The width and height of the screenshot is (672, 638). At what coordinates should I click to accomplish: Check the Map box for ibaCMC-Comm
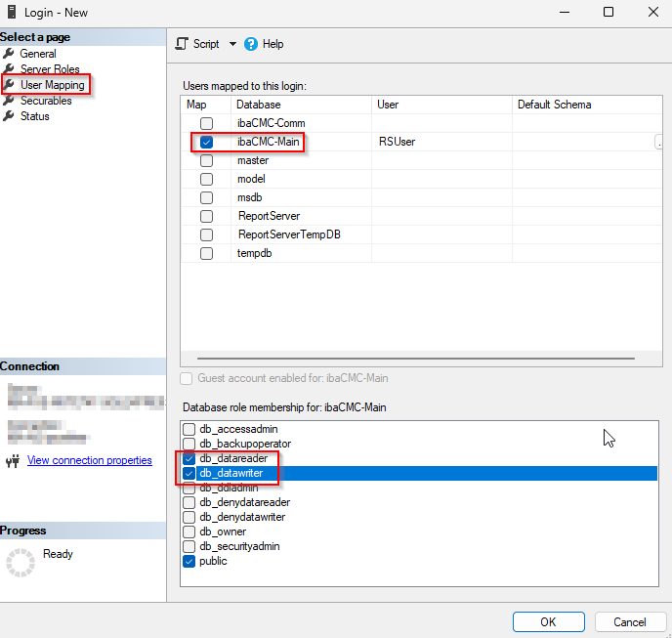[206, 123]
